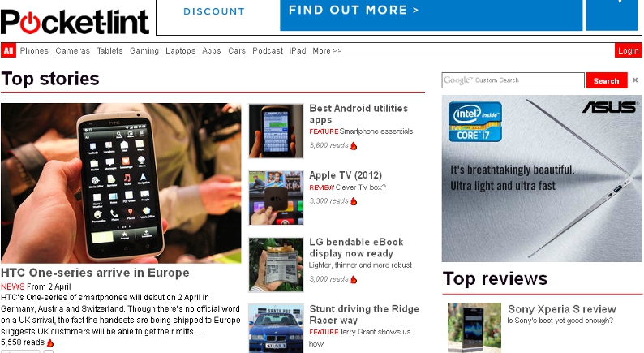Click flame icon beside 3,300 reads

(354, 201)
